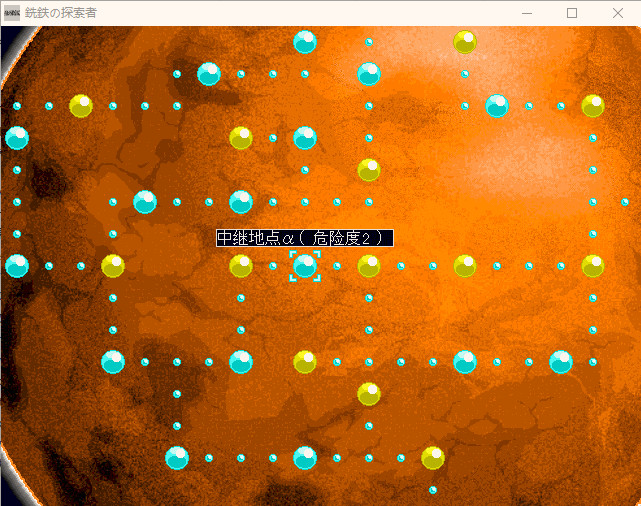The image size is (641, 506).
Task: Click the cyan node inside the bracket cursor
Action: pos(305,266)
